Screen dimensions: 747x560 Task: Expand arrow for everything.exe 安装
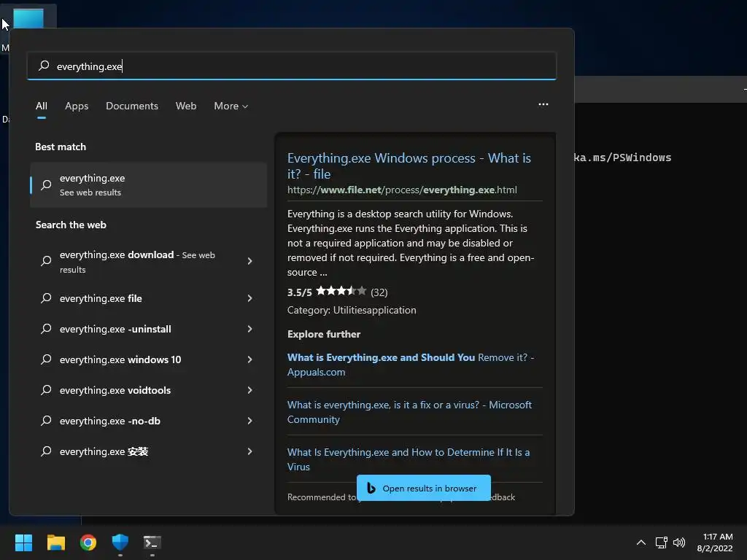[249, 451]
